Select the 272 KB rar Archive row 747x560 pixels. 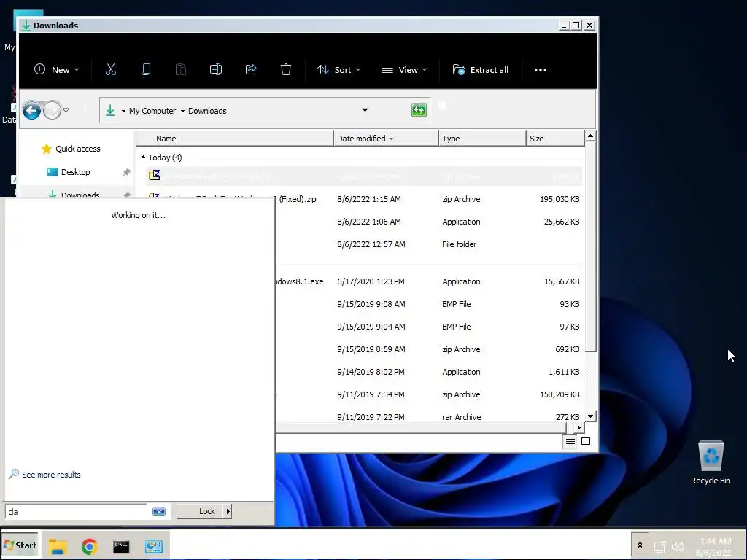[x=427, y=416]
